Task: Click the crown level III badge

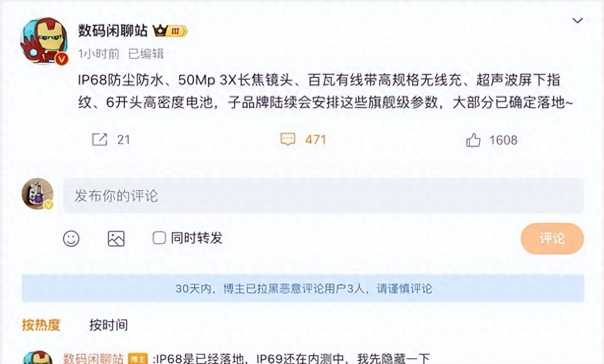Action: click(x=170, y=31)
